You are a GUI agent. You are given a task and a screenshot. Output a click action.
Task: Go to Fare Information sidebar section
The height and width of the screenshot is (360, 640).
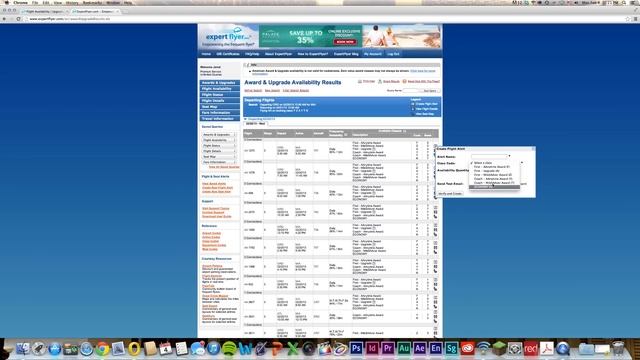220,113
